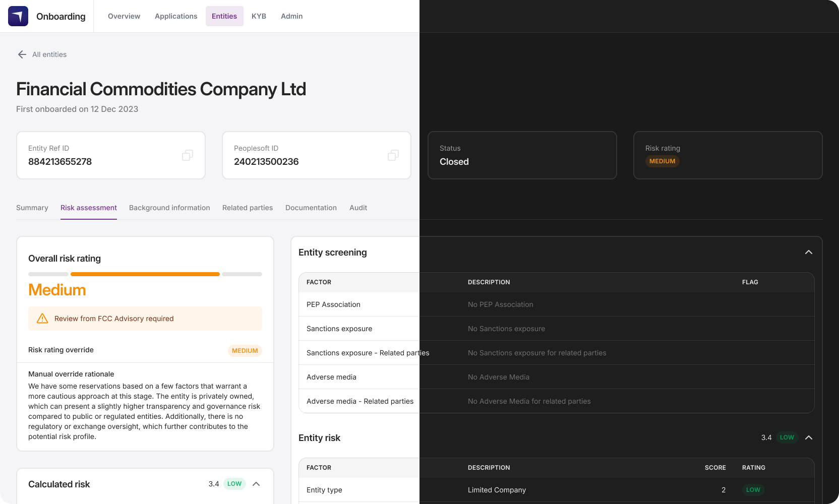This screenshot has height=504, width=839.
Task: Click FLAG column header in Entity screening
Action: point(750,282)
